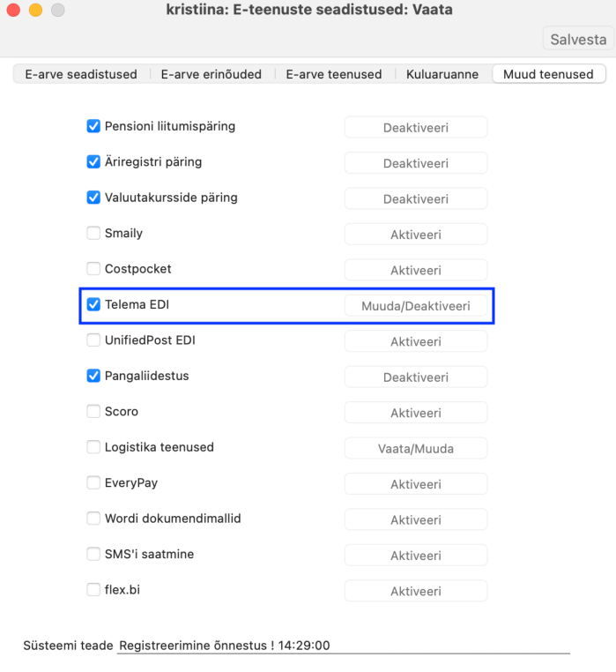
Task: Minimize window using yellow button
Action: (35, 10)
